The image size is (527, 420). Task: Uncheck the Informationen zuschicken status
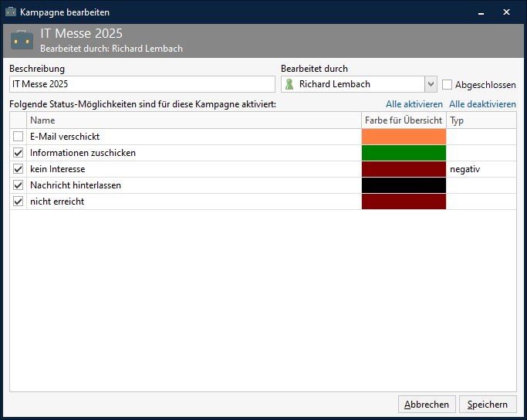tap(18, 153)
